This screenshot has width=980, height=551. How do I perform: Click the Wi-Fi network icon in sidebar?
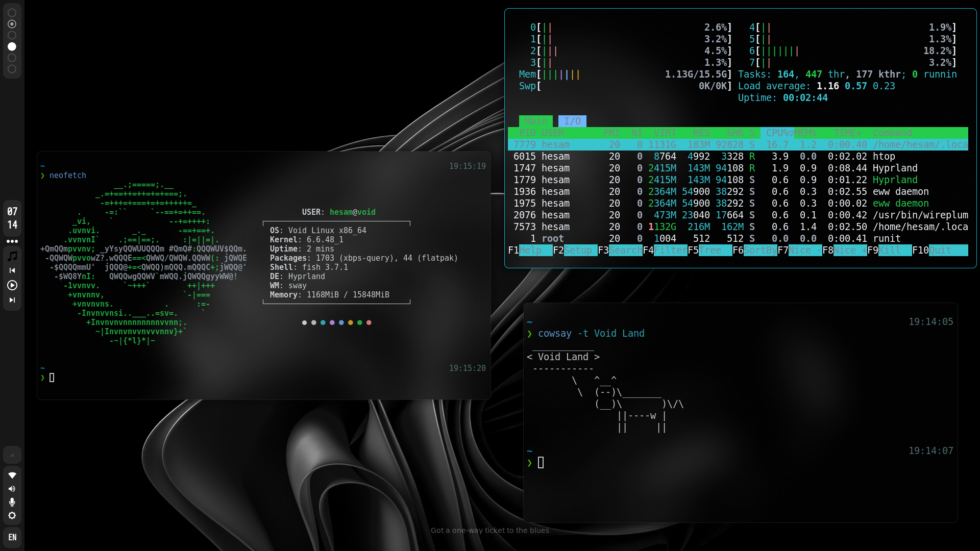(x=12, y=475)
